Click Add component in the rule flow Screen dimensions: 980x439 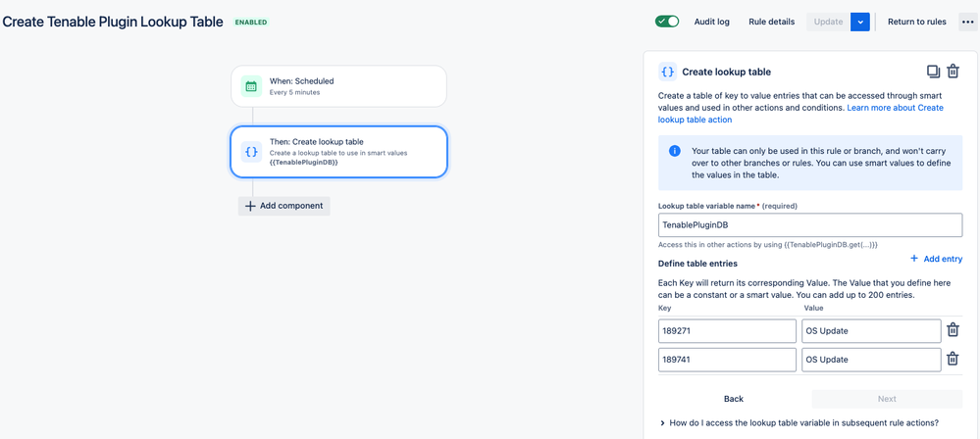[x=284, y=206]
